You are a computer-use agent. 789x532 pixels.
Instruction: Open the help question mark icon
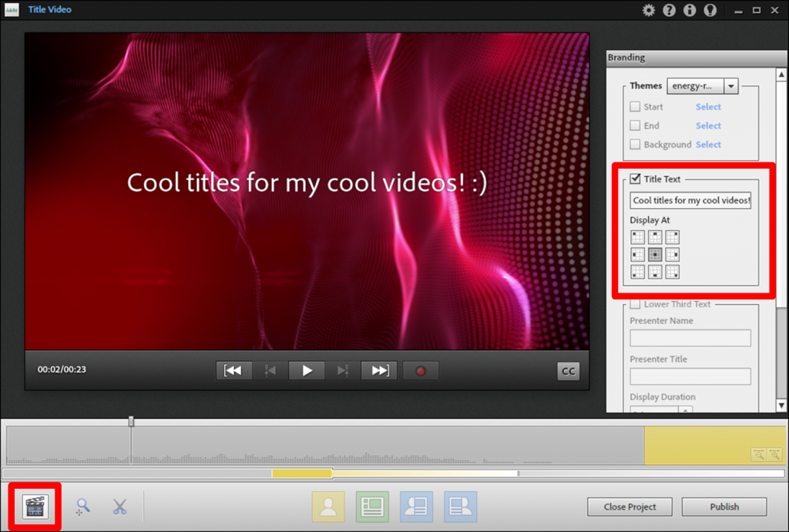tap(669, 10)
